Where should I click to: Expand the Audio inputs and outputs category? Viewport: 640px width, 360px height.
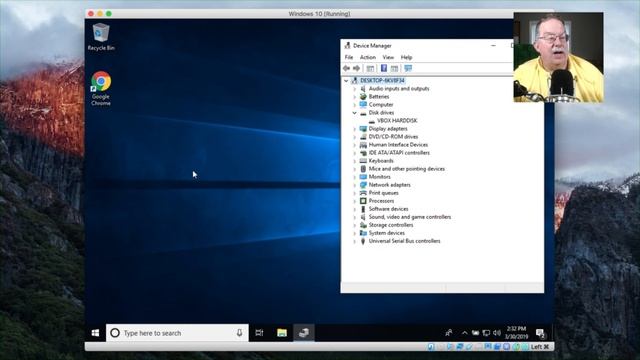[354, 89]
